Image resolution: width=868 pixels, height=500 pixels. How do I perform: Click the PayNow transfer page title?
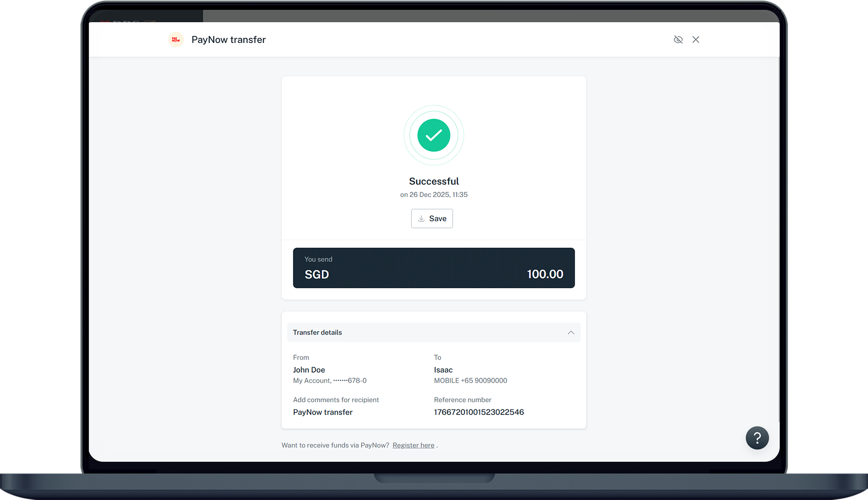click(x=229, y=39)
